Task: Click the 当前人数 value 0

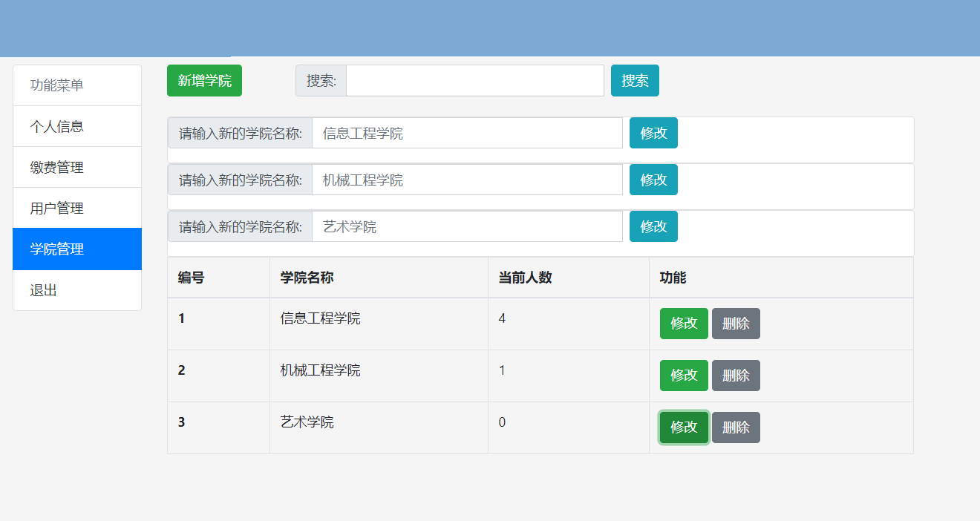Action: [502, 422]
